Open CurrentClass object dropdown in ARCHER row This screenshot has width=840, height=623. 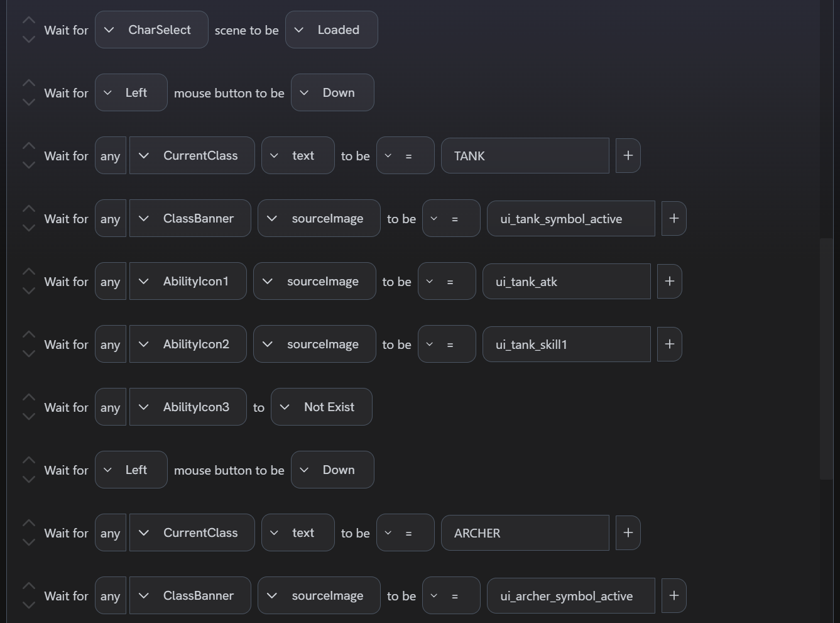[192, 532]
